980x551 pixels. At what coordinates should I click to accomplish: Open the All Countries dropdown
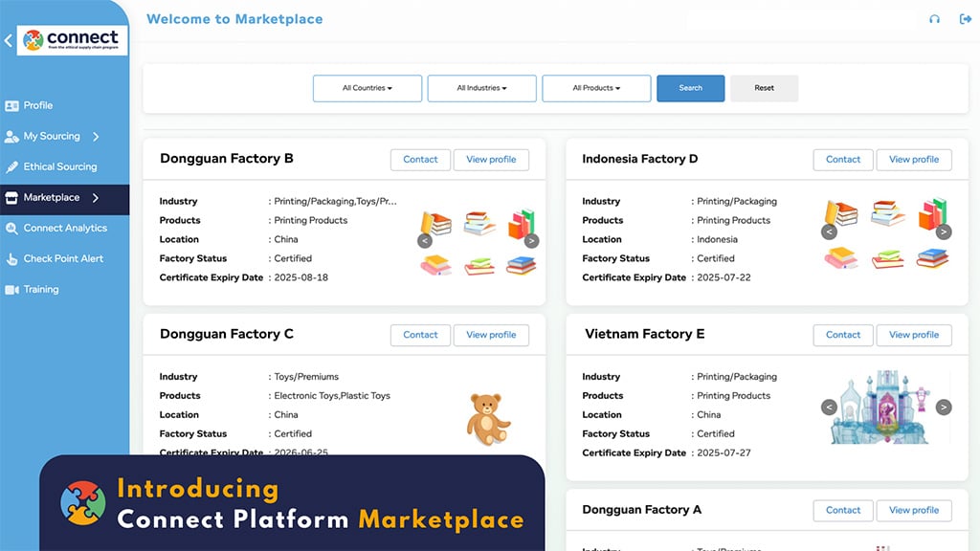pyautogui.click(x=367, y=88)
